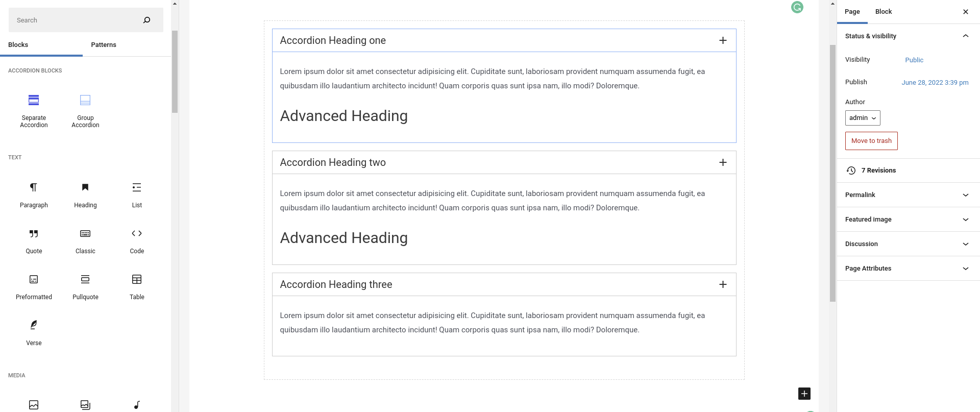Insert a Separate Accordion block
This screenshot has height=412, width=980.
[x=34, y=110]
